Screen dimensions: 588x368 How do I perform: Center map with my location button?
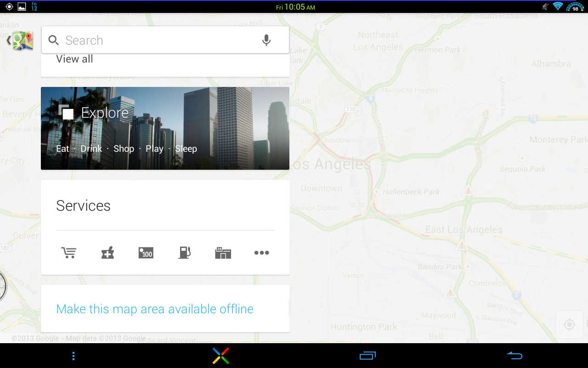570,325
